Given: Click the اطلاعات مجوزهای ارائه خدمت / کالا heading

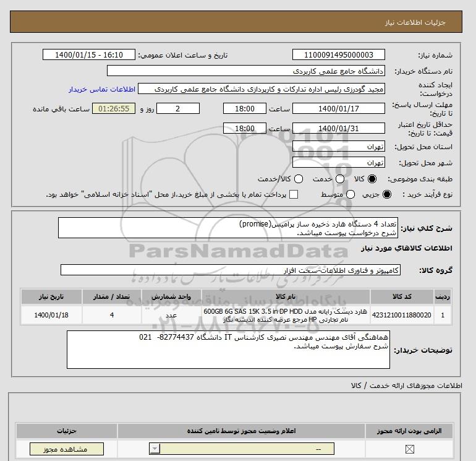Looking at the screenshot, I should point(407,386).
